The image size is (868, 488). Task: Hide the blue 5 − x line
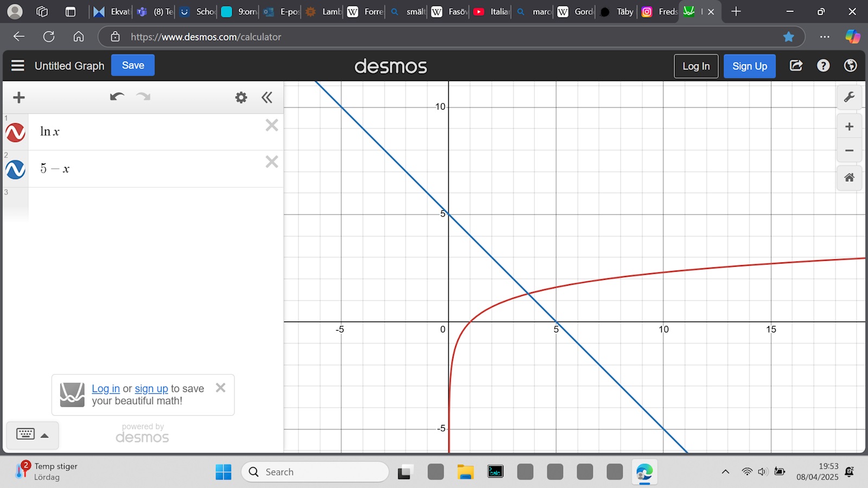(x=15, y=169)
